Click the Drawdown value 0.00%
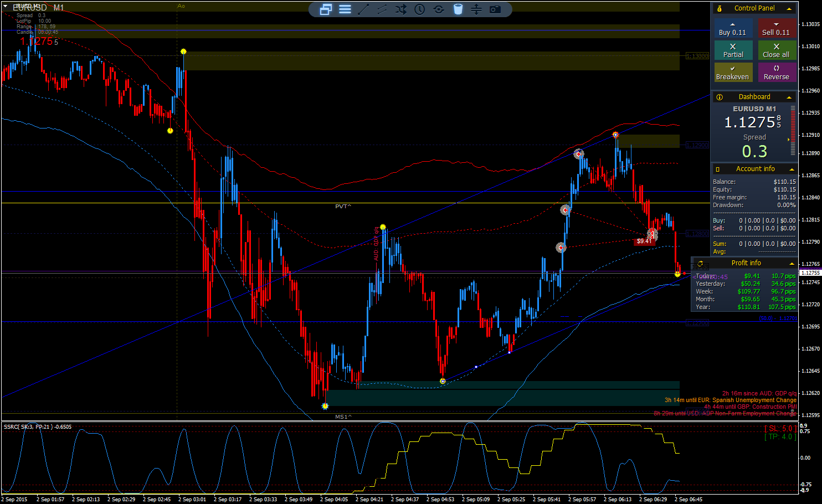The height and width of the screenshot is (504, 822). [x=787, y=205]
